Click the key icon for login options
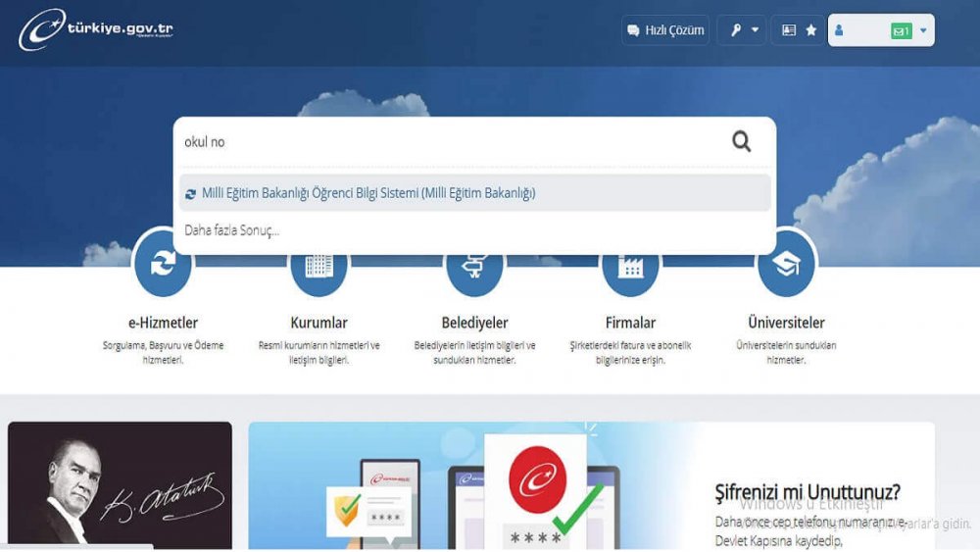 coord(736,30)
